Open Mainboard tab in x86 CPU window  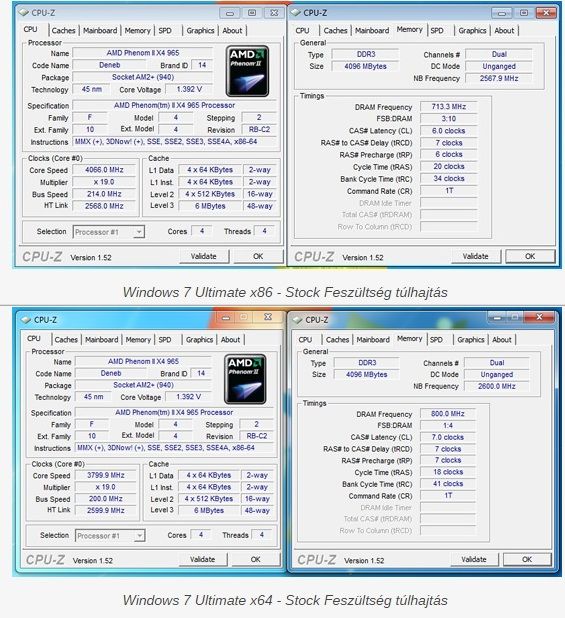[100, 30]
